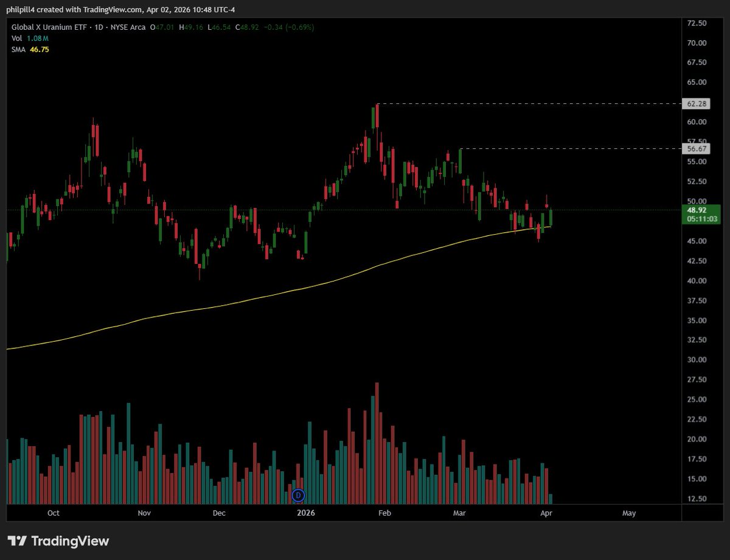Click the 35.00 price axis label
730x560 pixels.
[697, 320]
